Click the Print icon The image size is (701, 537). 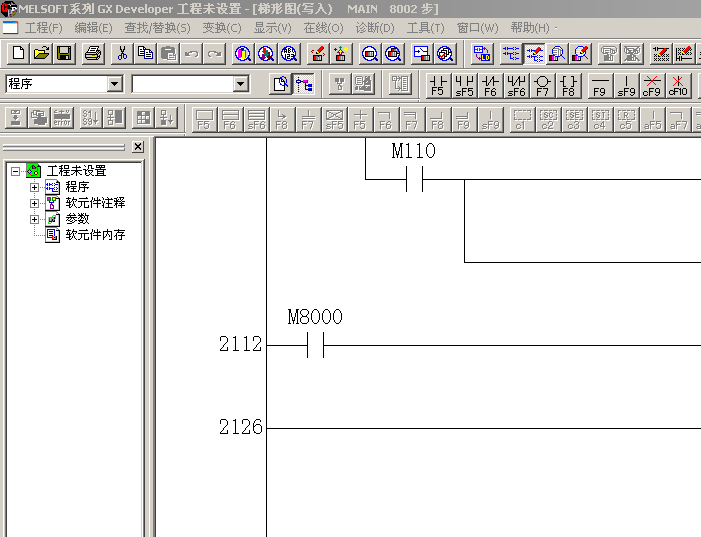click(x=93, y=53)
